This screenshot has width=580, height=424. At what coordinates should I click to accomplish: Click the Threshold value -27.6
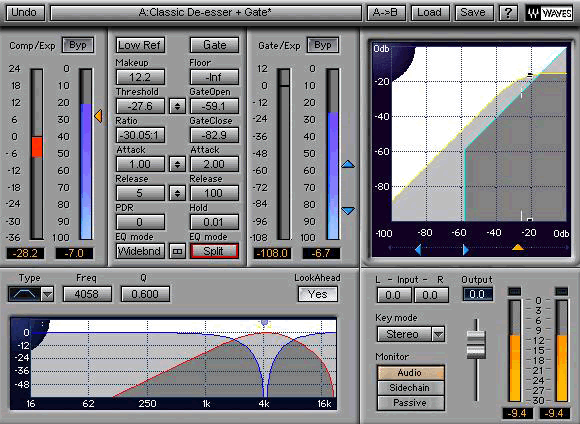[x=140, y=106]
